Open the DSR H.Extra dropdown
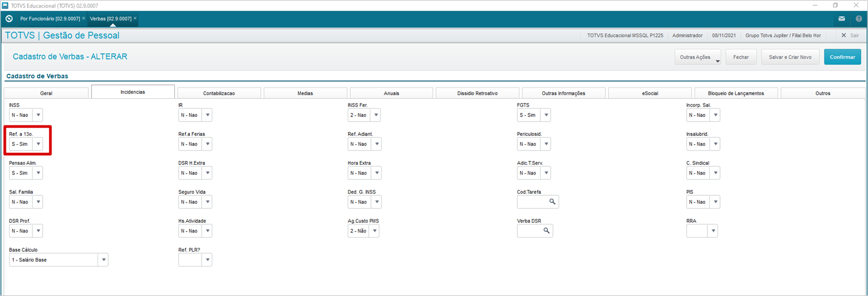This screenshot has width=868, height=296. (195, 173)
